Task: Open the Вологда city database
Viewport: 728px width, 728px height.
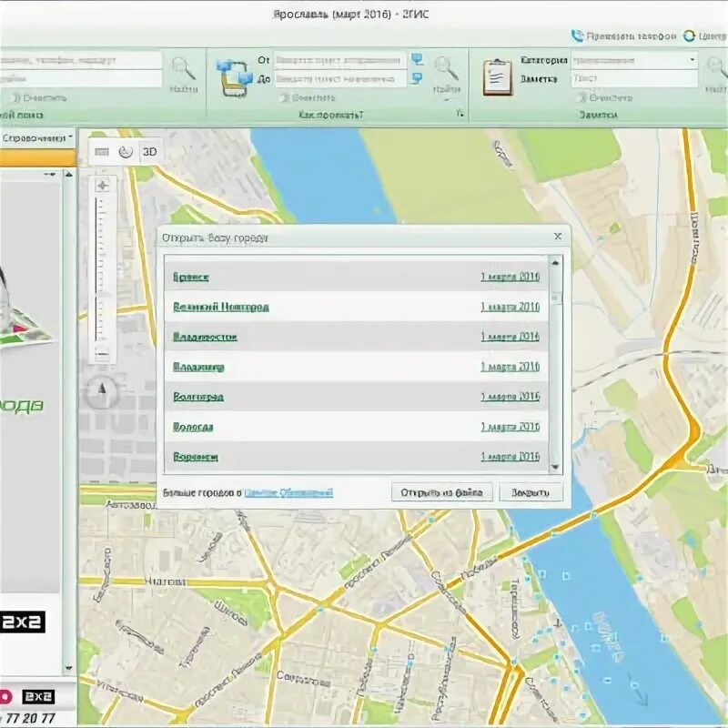Action: [193, 427]
